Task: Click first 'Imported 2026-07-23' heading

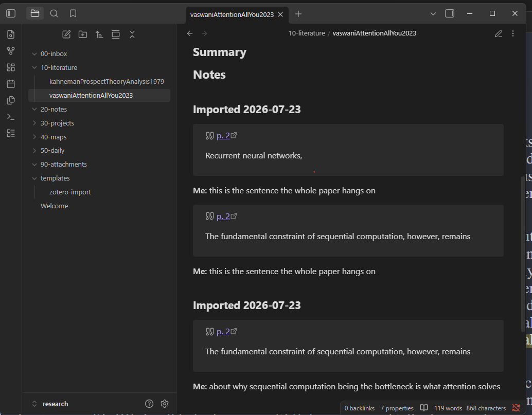Action: click(246, 110)
